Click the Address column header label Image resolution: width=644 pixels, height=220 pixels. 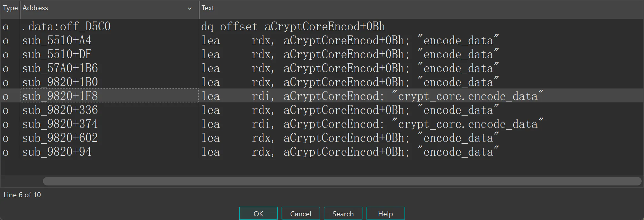(x=35, y=8)
